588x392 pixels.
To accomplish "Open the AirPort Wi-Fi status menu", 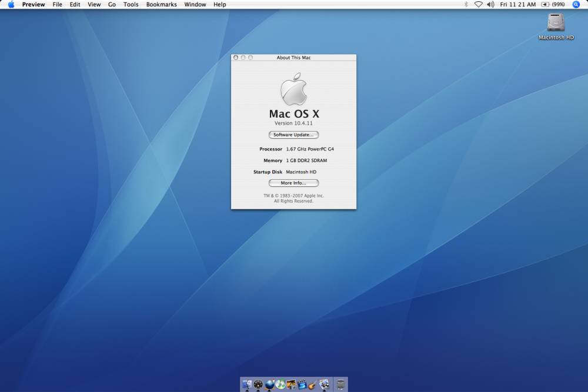I will click(x=479, y=5).
